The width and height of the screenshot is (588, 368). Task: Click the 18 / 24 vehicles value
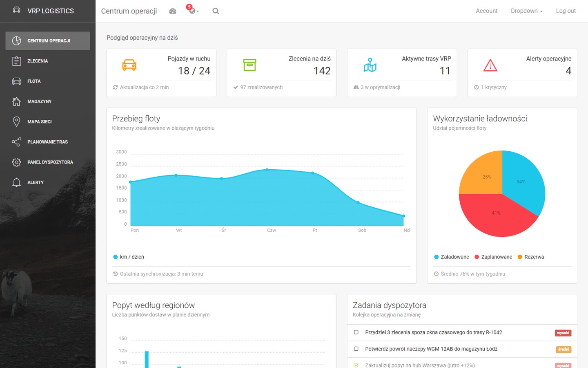pos(194,71)
